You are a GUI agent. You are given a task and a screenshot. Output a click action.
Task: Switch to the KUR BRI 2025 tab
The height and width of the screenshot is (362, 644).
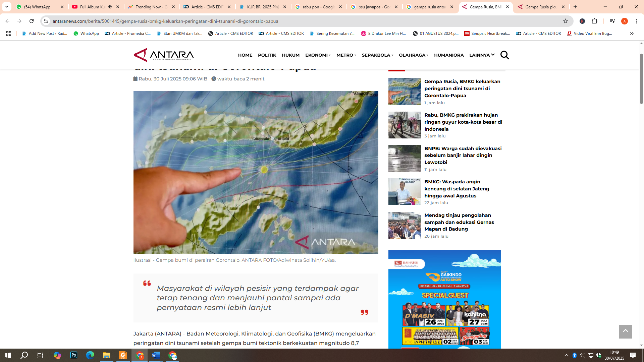(263, 7)
